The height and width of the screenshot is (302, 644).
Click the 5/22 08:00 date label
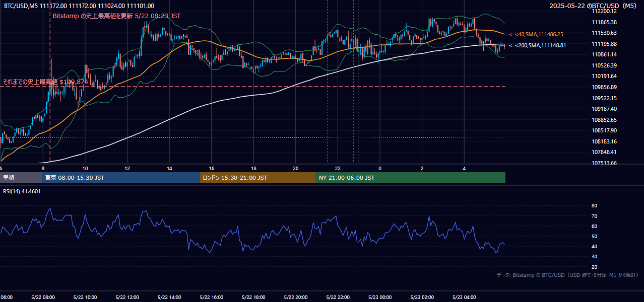(x=43, y=297)
